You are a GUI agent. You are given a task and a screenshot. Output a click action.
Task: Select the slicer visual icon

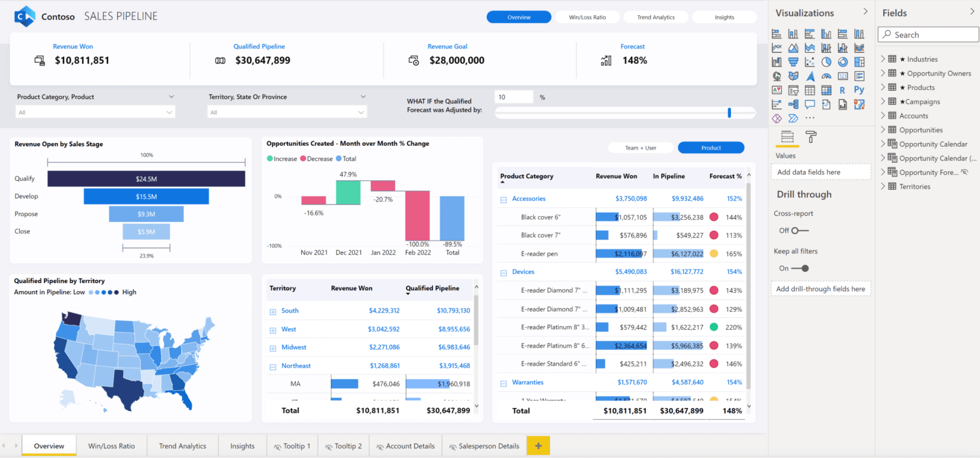pyautogui.click(x=793, y=90)
